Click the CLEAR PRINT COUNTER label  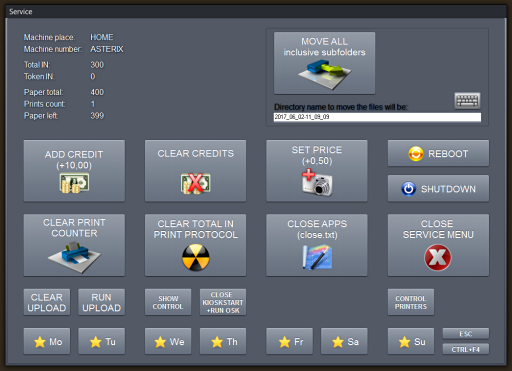(x=74, y=228)
